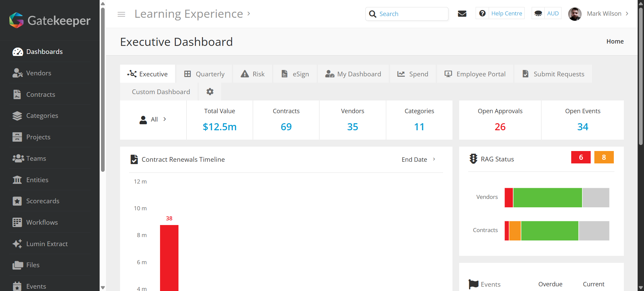
Task: Click the green Vendors RAG bar segment
Action: (x=547, y=198)
